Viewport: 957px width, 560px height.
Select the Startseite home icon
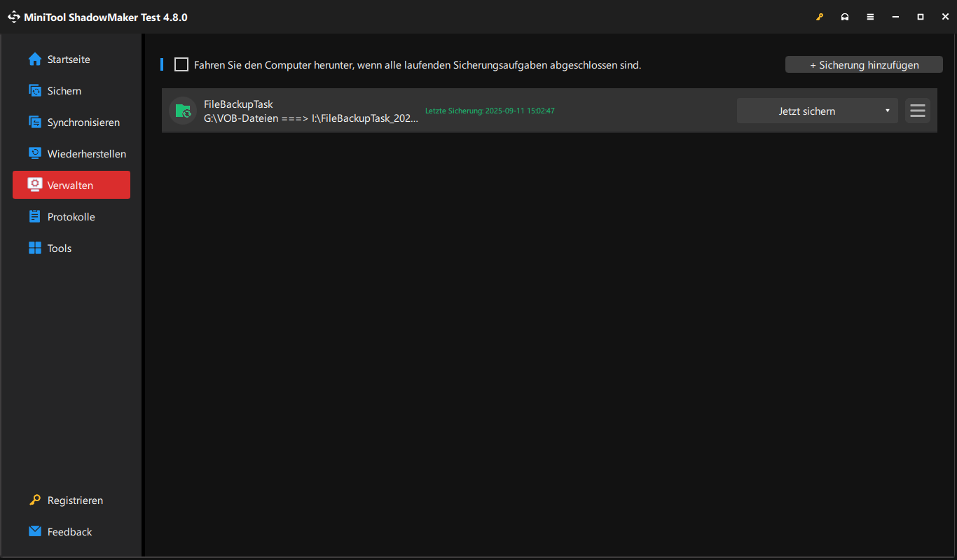point(34,59)
